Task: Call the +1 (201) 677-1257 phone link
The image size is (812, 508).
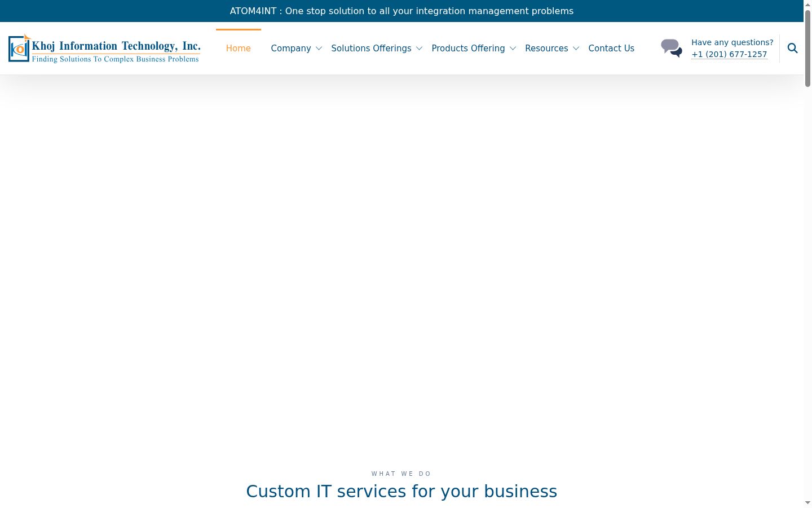Action: pos(729,54)
